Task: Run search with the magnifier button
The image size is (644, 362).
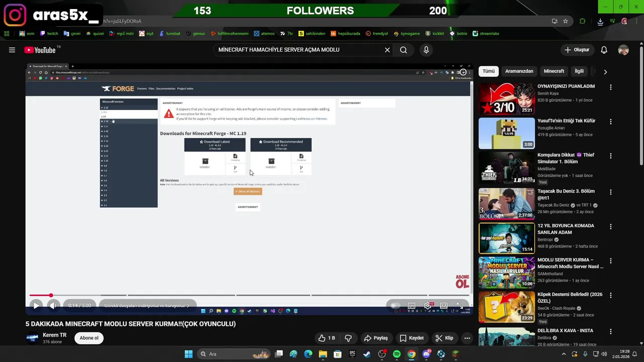Action: click(404, 50)
